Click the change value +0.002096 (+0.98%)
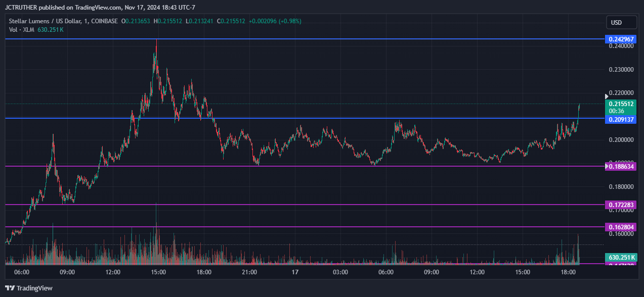 point(275,21)
